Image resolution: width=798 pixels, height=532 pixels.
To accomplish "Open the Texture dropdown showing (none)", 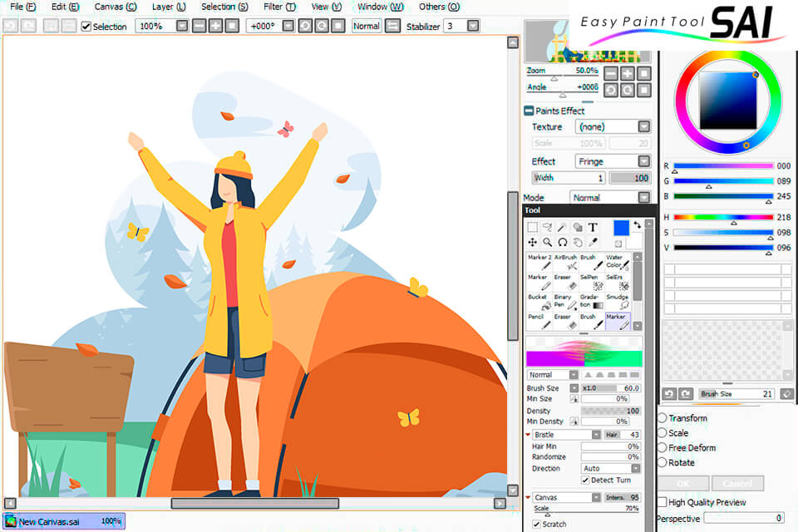I will (x=643, y=126).
